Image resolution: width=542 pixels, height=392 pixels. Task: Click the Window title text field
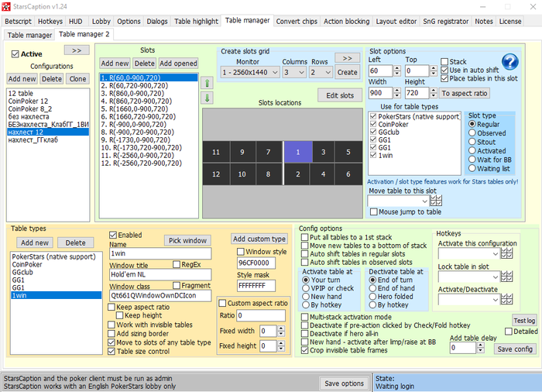159,276
